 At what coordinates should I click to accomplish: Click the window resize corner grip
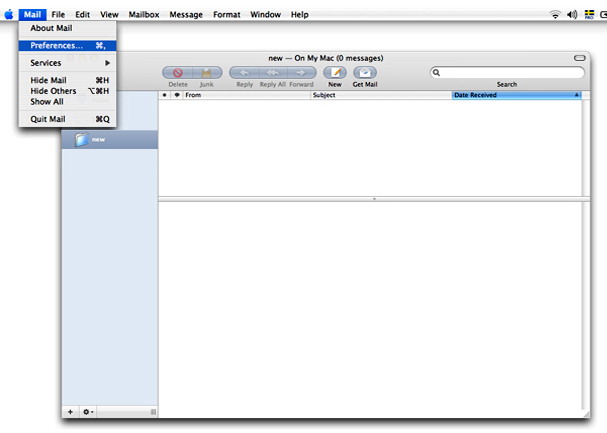click(x=586, y=414)
